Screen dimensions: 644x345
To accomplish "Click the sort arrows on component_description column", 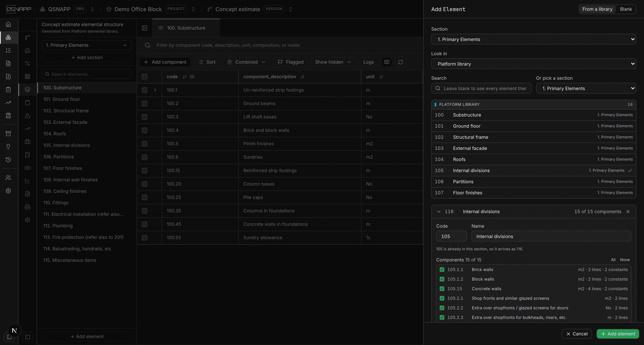I will [x=302, y=77].
